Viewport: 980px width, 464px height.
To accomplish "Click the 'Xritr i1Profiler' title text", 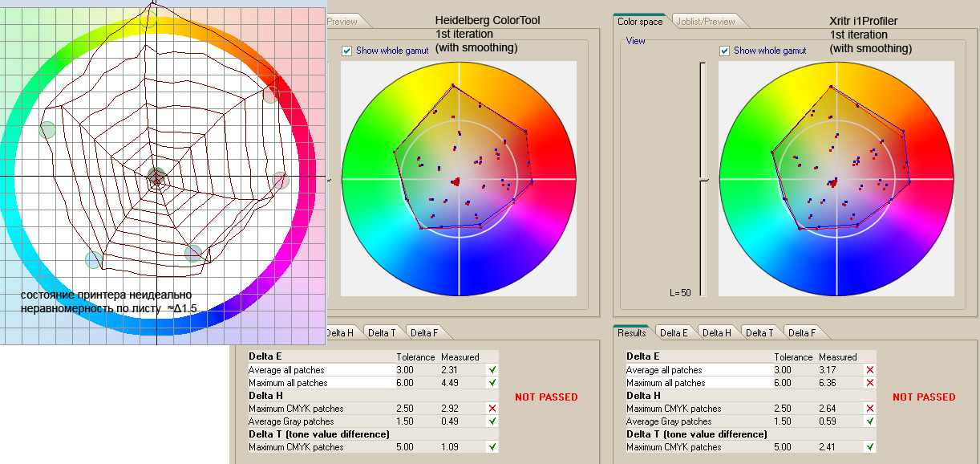I will [x=863, y=21].
